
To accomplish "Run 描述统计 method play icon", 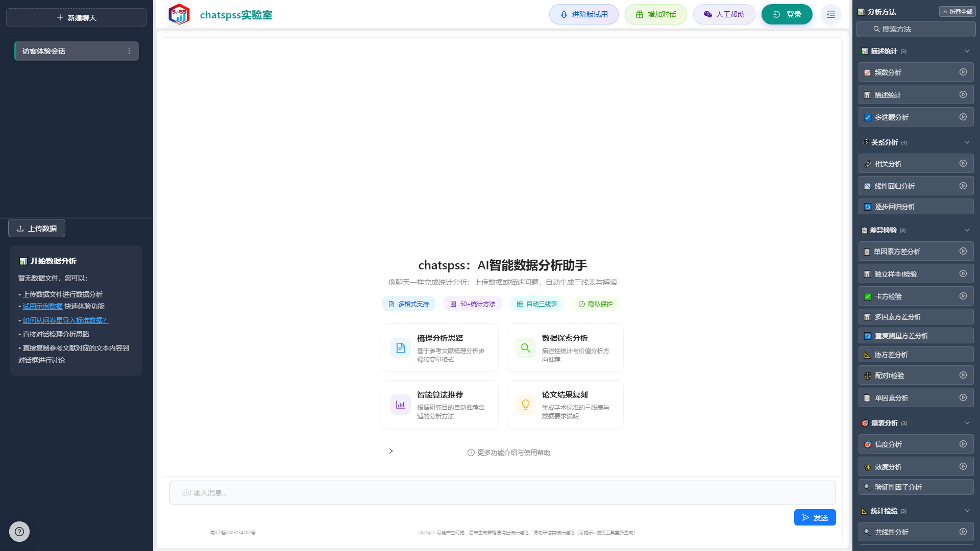I will 963,95.
